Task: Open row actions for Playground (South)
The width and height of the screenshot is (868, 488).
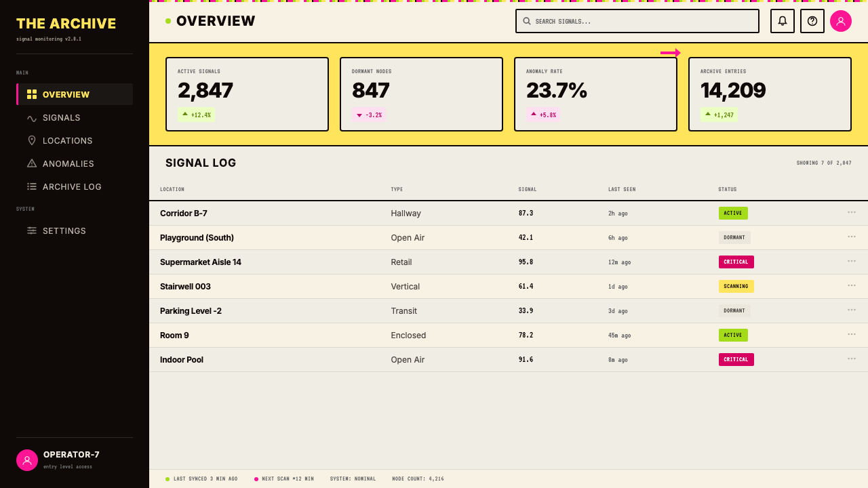Action: click(852, 237)
